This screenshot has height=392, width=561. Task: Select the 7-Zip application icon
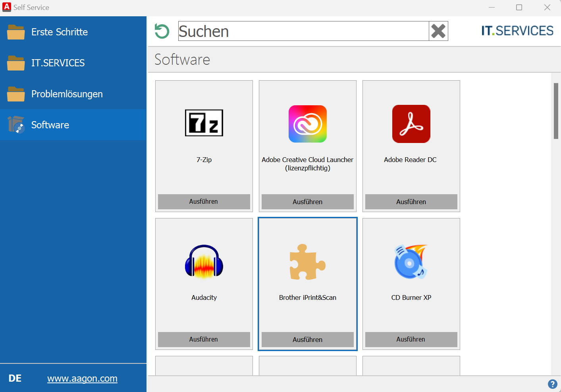(x=204, y=123)
